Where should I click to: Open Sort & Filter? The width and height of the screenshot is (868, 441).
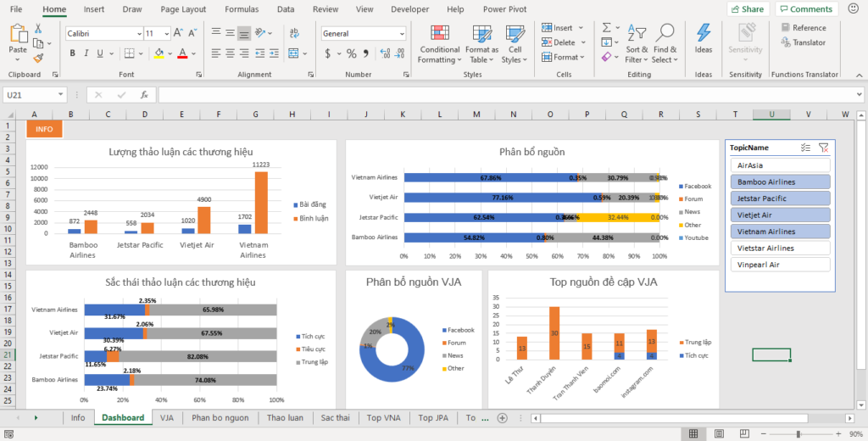pyautogui.click(x=637, y=44)
